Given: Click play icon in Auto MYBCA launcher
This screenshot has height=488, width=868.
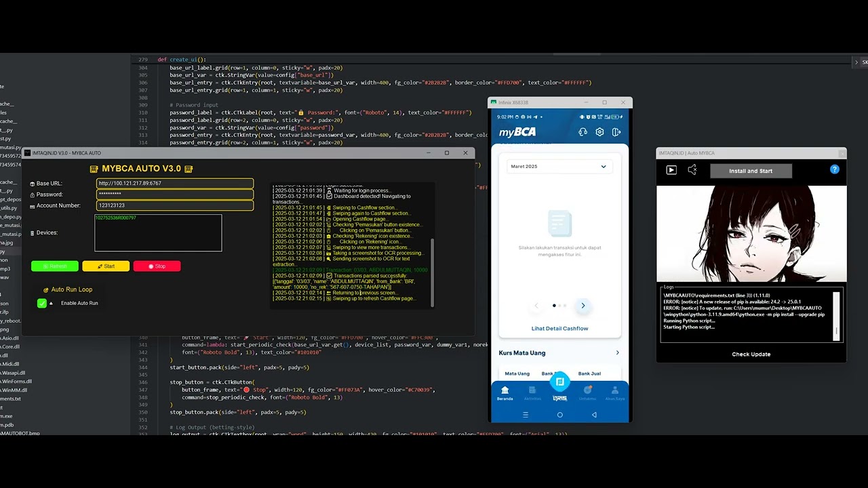Looking at the screenshot, I should 671,170.
